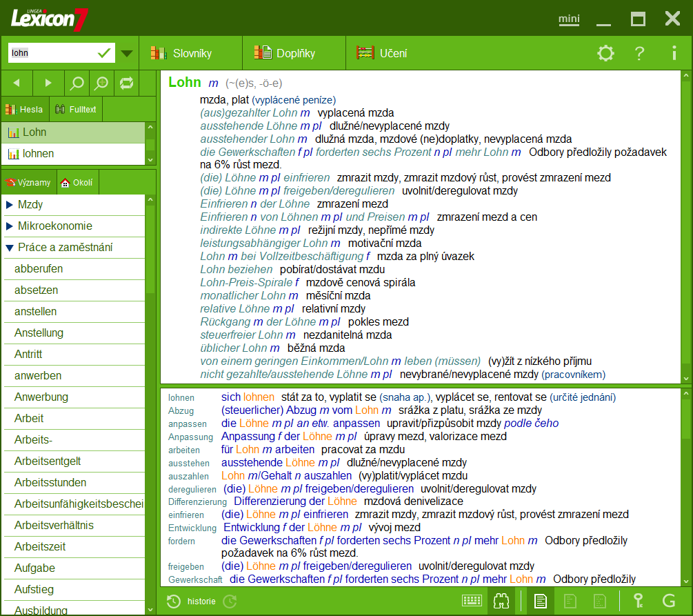Open the settings gear

pyautogui.click(x=605, y=52)
